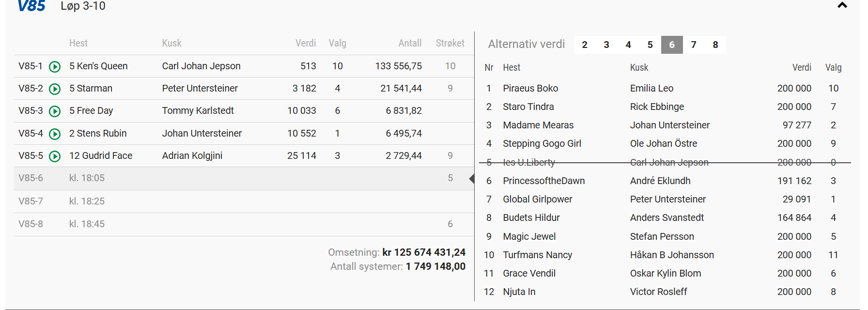Select the V85-8 row at 18:45
The height and width of the screenshot is (310, 868).
242,224
